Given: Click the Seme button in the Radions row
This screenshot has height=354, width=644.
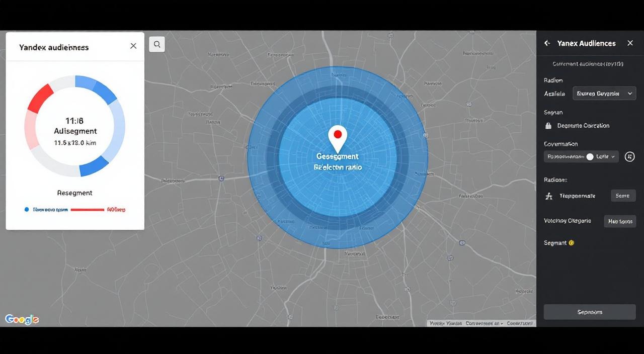Looking at the screenshot, I should click(x=623, y=196).
